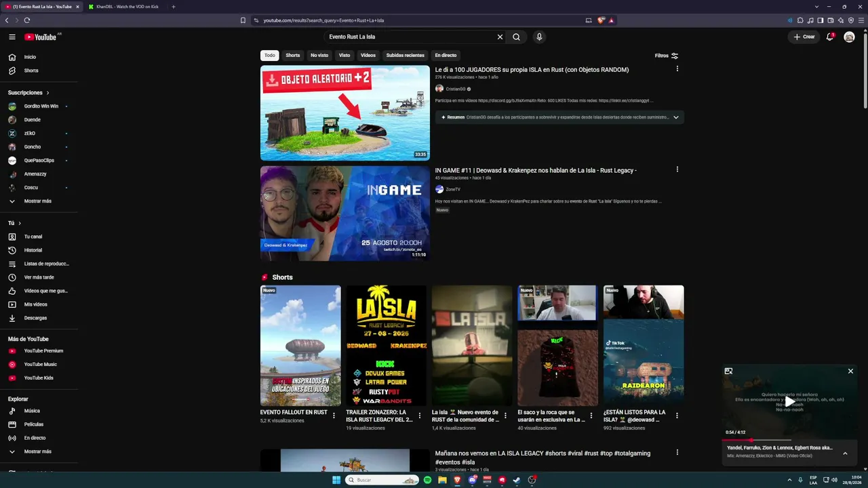The image size is (868, 488).
Task: Expand Mostrar más under Explorar
Action: (x=39, y=451)
